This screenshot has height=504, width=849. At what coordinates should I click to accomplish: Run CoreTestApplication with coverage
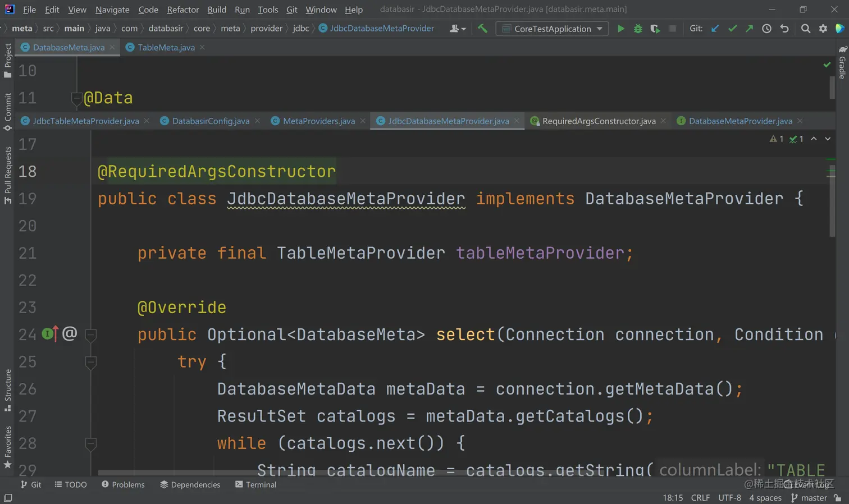(655, 29)
